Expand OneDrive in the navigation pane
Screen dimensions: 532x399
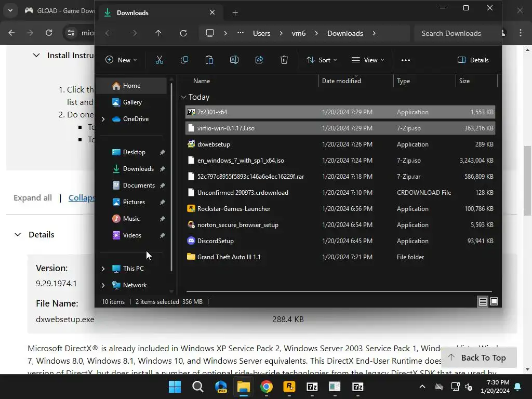103,119
